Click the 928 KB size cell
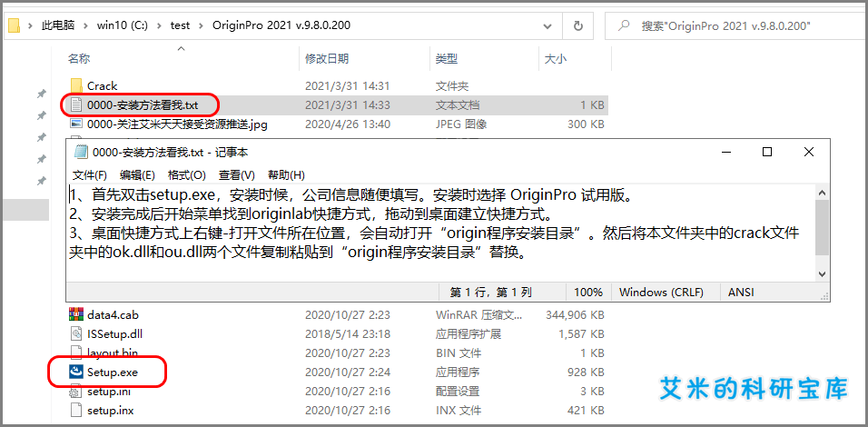Viewport: 868px width, 427px height. pos(586,372)
